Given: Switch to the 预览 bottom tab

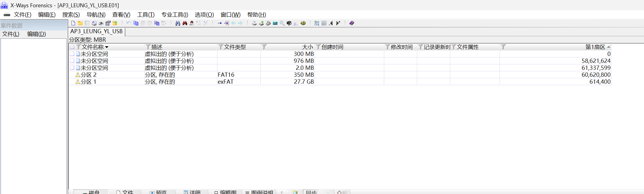Looking at the screenshot, I should tap(158, 192).
